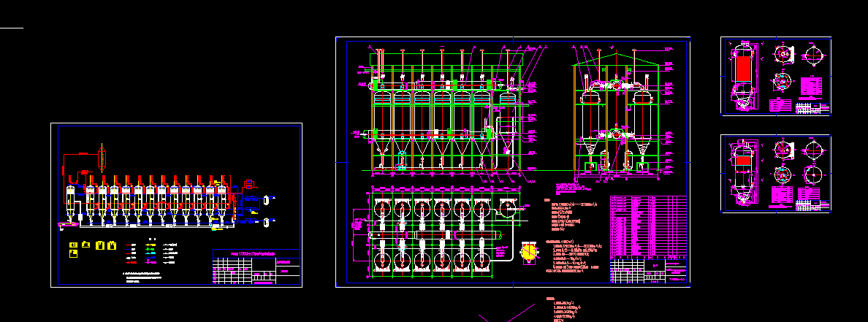The width and height of the screenshot is (868, 322).
Task: Select the top-right circular view in the lower-right sheet
Action: pyautogui.click(x=812, y=150)
